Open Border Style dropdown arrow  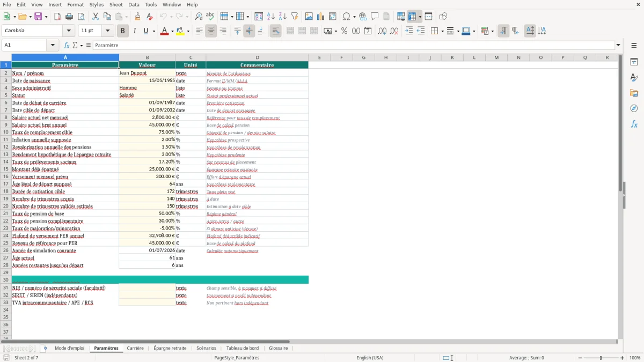coord(458,31)
